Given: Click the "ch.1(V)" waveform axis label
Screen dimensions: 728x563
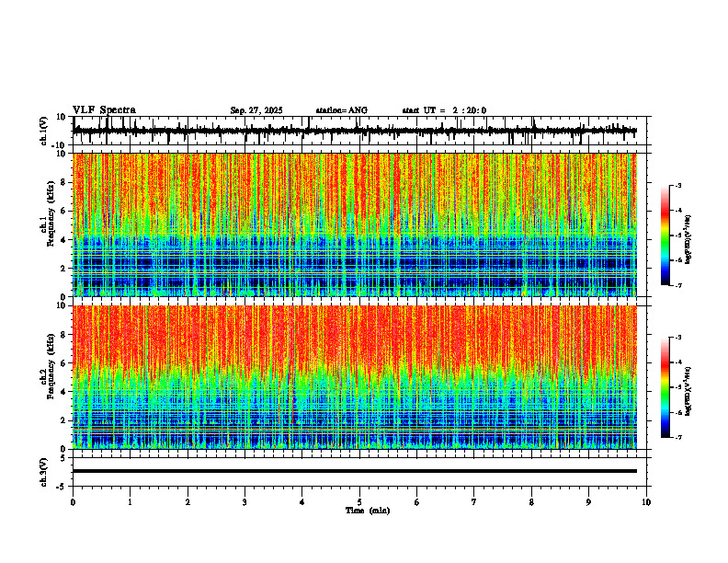Looking at the screenshot, I should (43, 131).
